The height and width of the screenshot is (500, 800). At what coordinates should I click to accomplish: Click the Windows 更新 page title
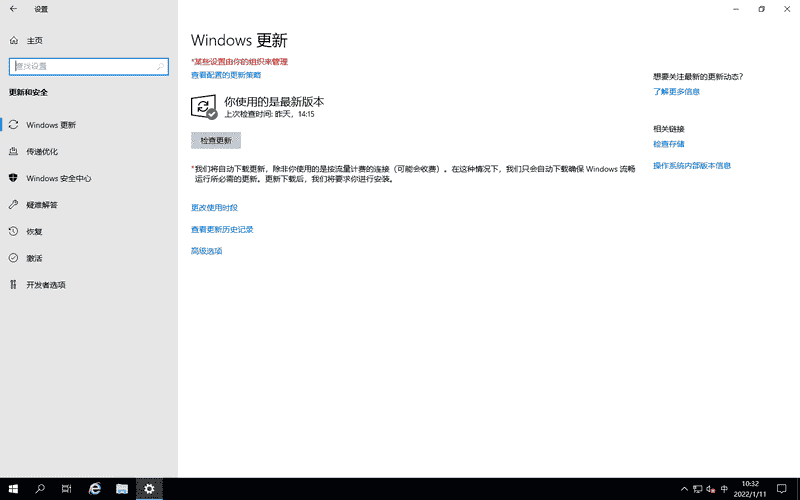tap(239, 40)
